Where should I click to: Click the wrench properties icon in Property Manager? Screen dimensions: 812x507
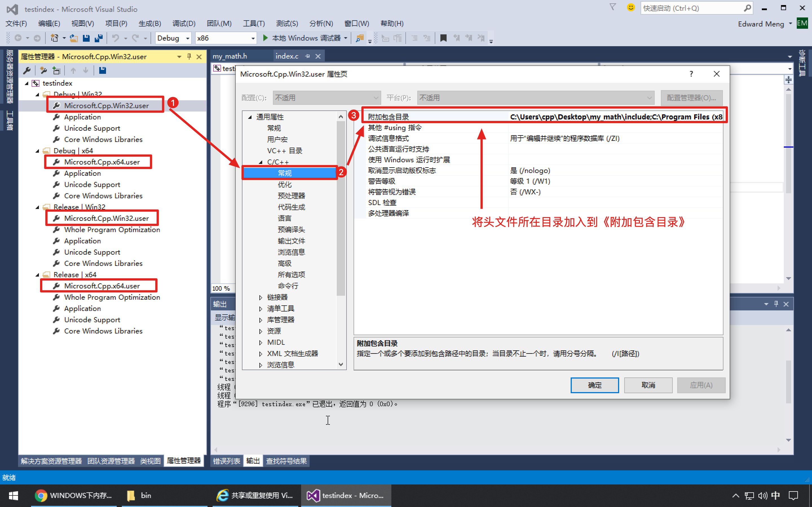click(x=27, y=70)
